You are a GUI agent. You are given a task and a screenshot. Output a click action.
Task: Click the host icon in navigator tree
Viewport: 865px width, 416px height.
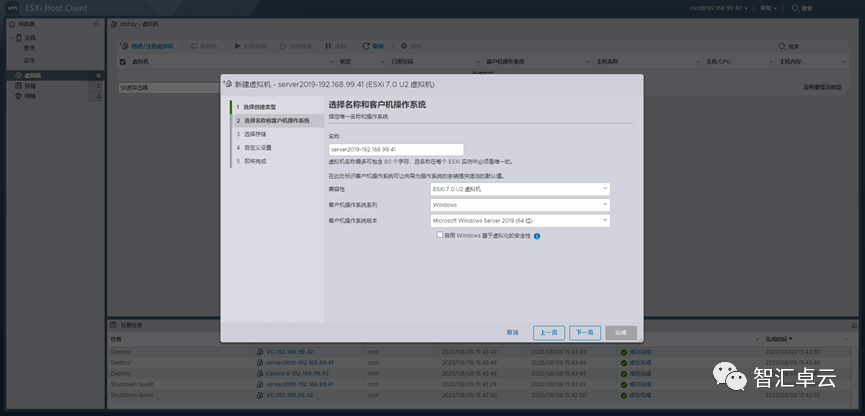[19, 38]
